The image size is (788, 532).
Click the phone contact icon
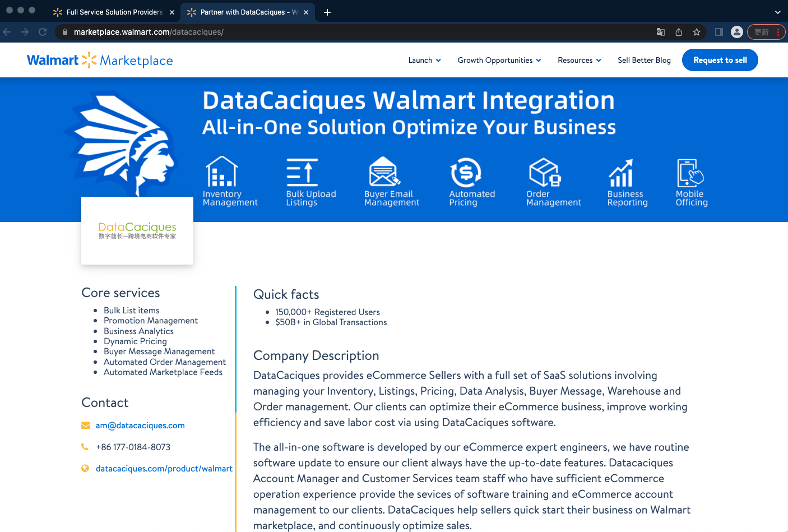pyautogui.click(x=85, y=447)
